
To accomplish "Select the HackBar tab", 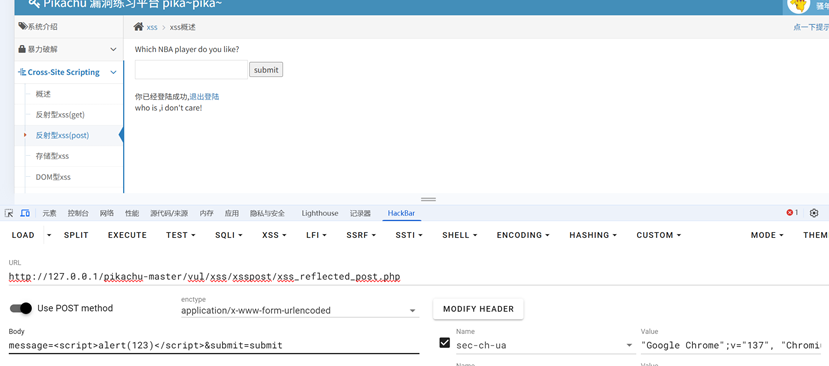I will click(401, 213).
